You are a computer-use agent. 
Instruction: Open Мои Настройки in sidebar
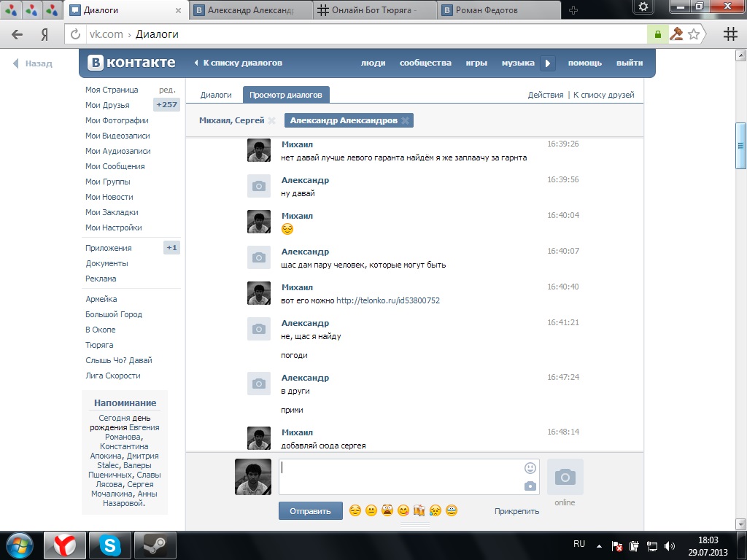(x=113, y=227)
